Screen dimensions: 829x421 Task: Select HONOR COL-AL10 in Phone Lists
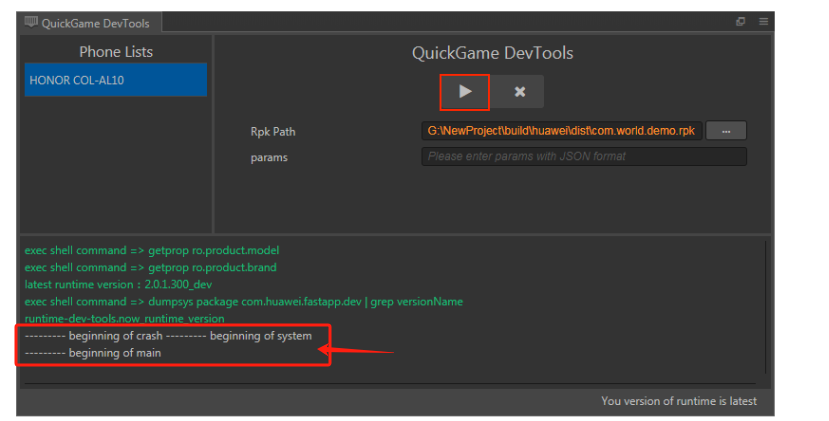pyautogui.click(x=116, y=80)
